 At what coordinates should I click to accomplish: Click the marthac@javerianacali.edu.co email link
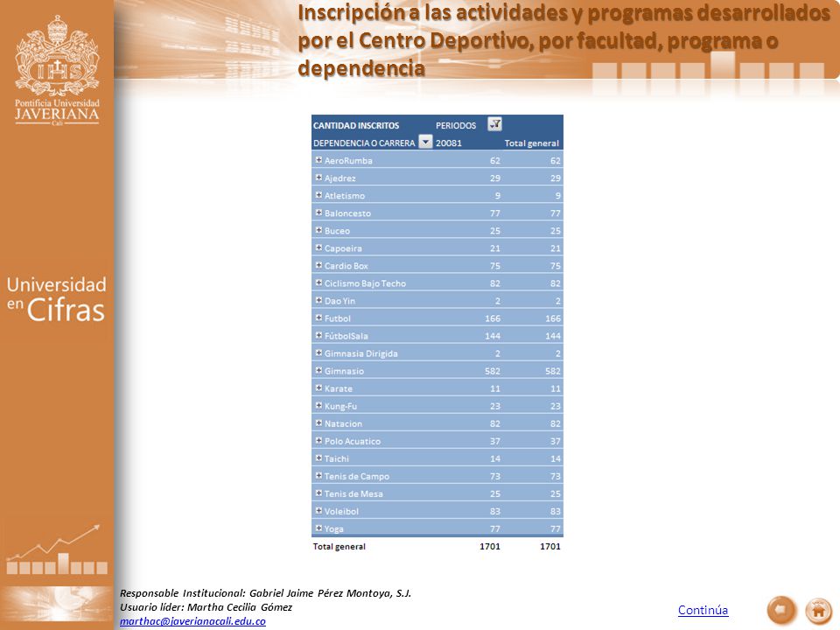point(192,621)
